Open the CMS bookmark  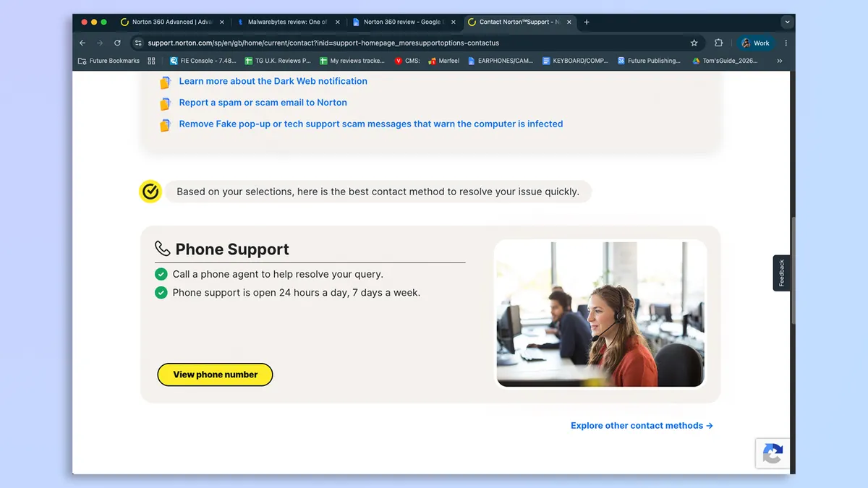coord(407,61)
